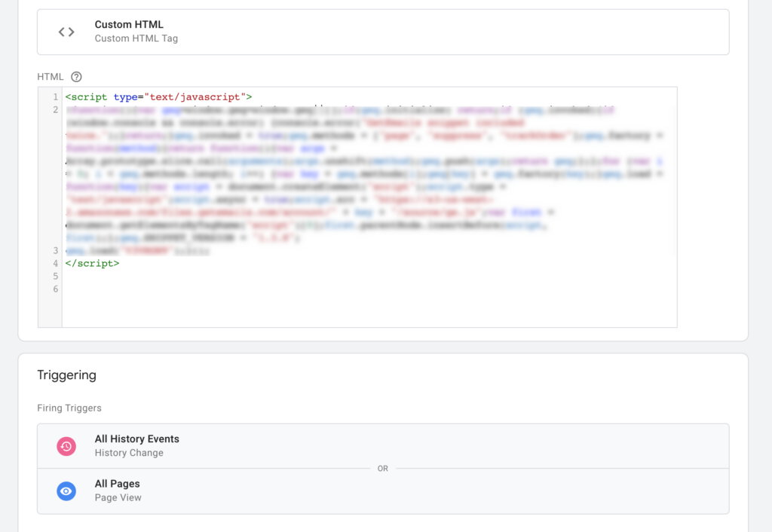Open the All Pages trigger
772x532 pixels.
(383, 491)
